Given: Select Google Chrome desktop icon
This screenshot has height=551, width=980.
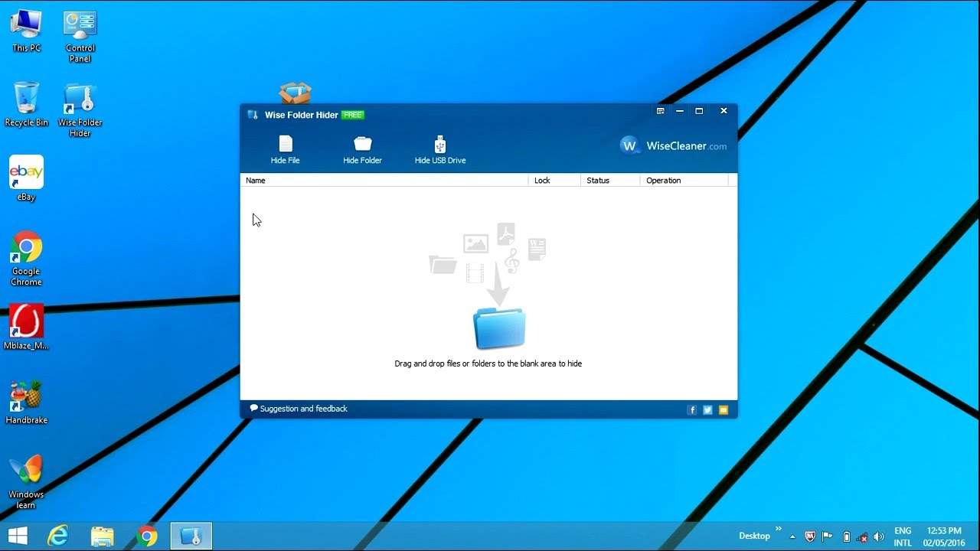Looking at the screenshot, I should pyautogui.click(x=26, y=258).
